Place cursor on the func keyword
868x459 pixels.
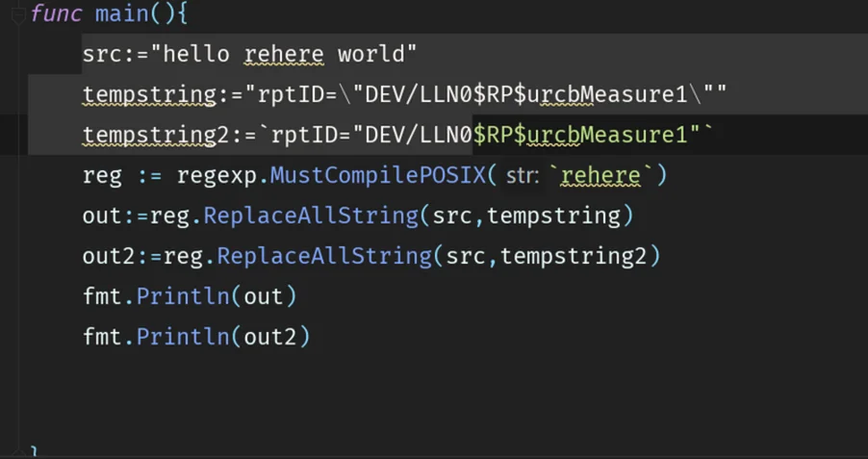click(x=56, y=13)
